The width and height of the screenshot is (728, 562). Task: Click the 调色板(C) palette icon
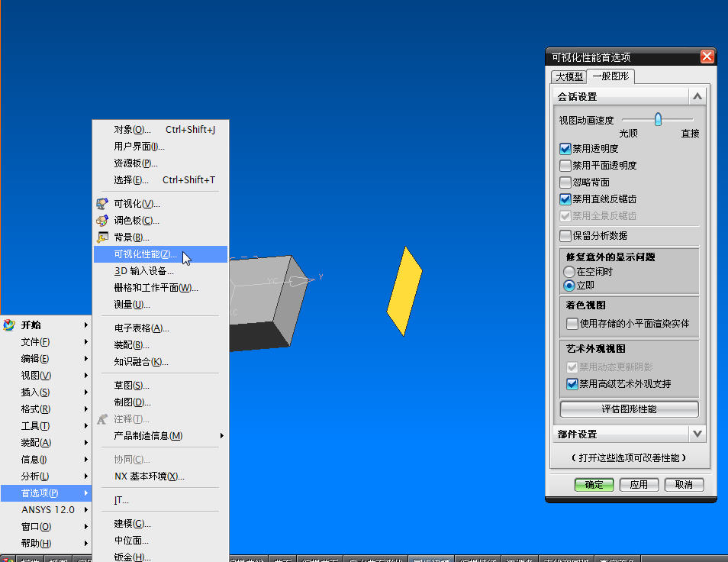click(102, 220)
